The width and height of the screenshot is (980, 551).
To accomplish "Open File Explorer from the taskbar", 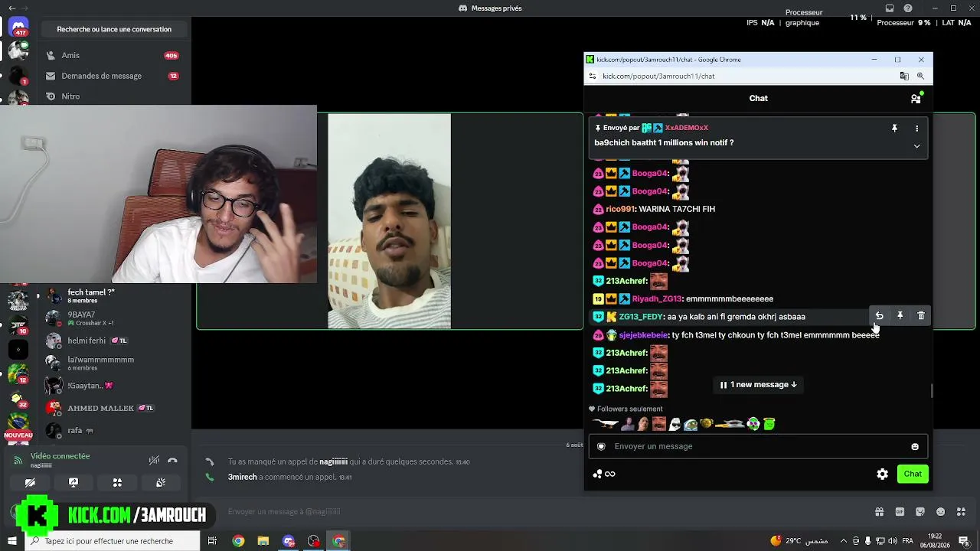I will 263,541.
